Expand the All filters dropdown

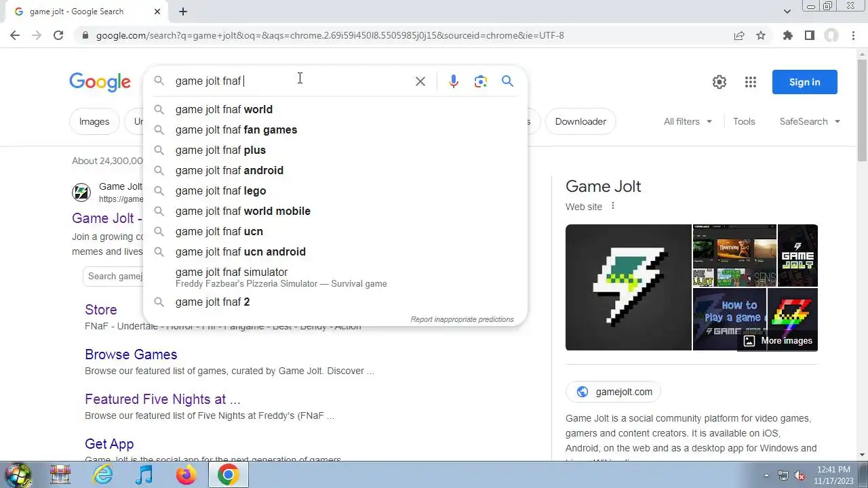(x=688, y=121)
